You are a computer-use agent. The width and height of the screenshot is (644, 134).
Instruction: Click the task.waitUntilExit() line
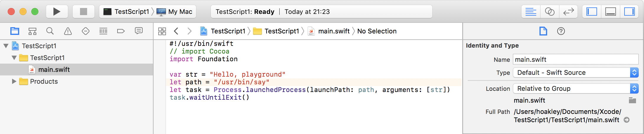[x=209, y=97]
